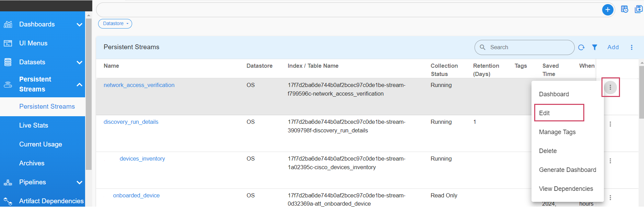Open the filter funnel icon
644x218 pixels.
[x=595, y=47]
